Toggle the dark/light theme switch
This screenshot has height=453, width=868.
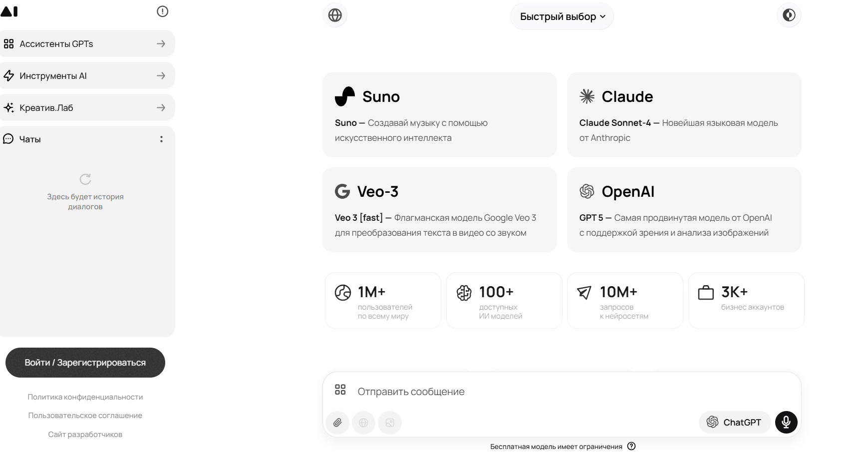click(789, 15)
